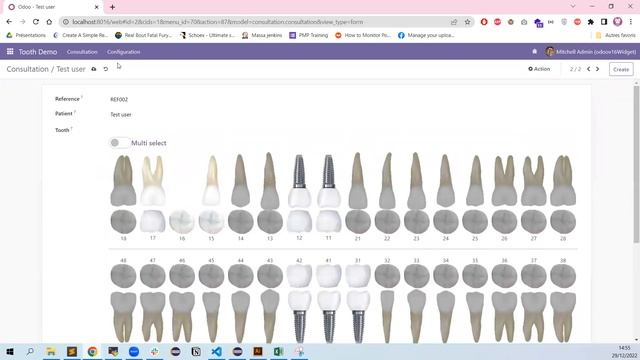Screen dimensions: 640x360
Task: Save the record with the cloud icon
Action: pos(94,69)
